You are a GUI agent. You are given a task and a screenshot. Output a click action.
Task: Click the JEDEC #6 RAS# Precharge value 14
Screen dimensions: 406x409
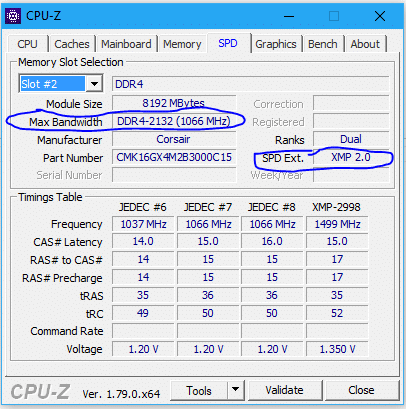[143, 277]
